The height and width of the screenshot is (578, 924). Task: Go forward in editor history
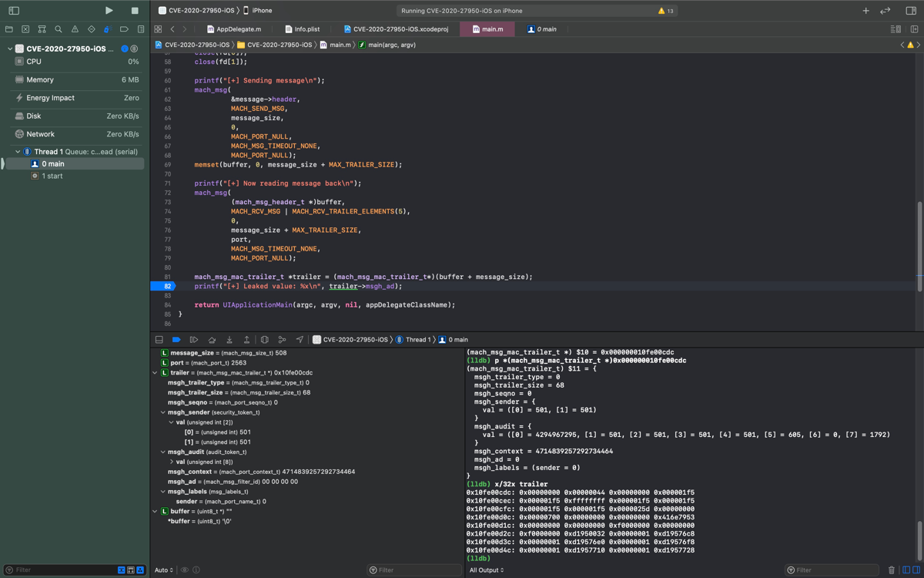[x=184, y=29]
